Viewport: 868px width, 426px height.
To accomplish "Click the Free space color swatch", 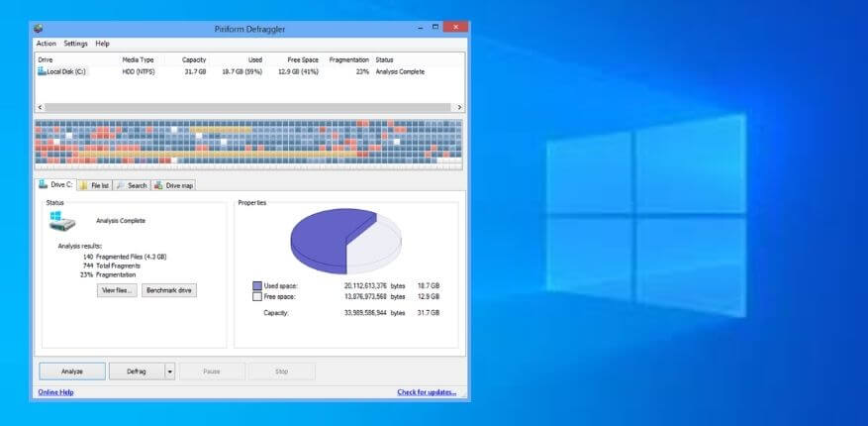I will [257, 295].
